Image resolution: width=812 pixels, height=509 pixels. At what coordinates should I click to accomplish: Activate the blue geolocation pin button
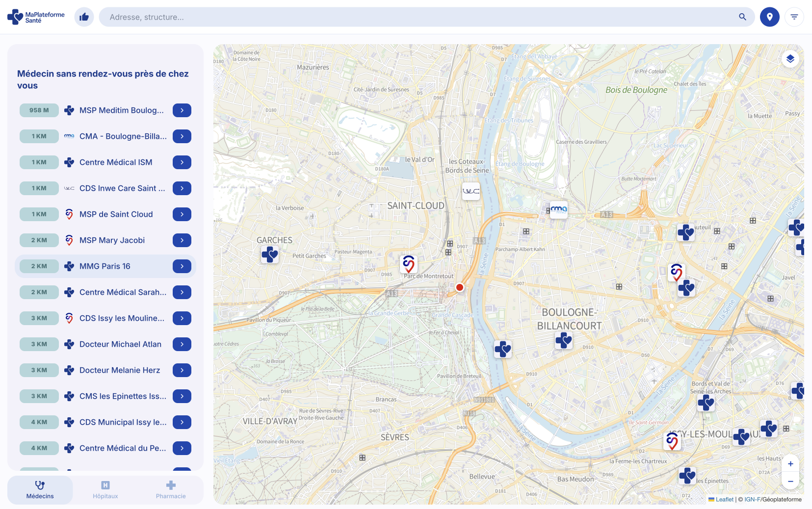tap(769, 17)
